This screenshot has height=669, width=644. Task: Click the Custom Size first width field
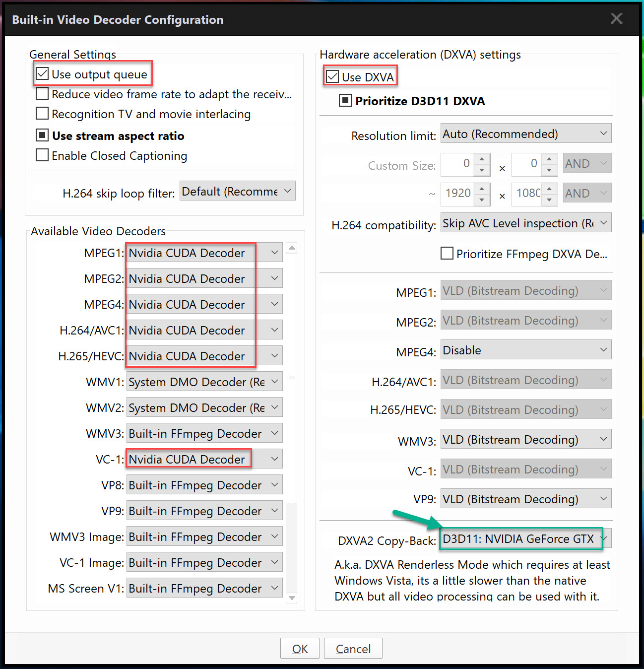tap(457, 163)
